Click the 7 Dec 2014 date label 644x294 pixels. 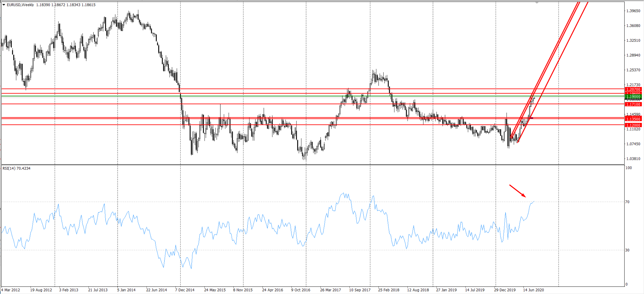click(x=185, y=290)
